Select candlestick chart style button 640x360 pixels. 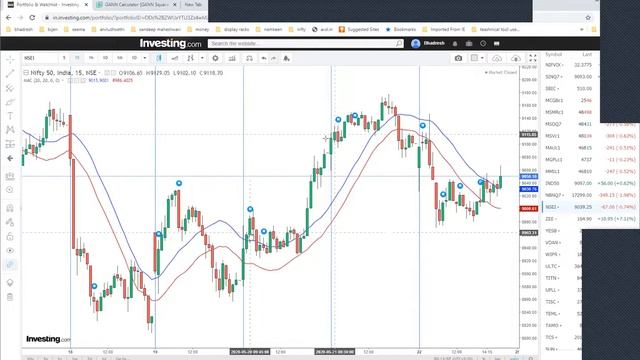(159, 58)
